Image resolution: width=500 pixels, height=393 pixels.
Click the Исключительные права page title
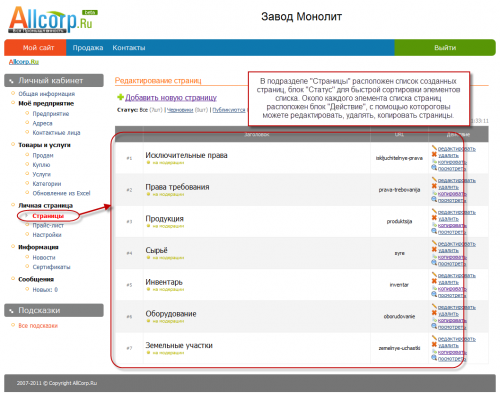coord(186,155)
